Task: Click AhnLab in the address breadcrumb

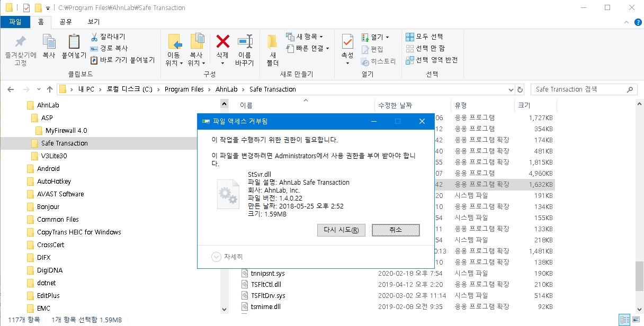Action: pyautogui.click(x=226, y=89)
